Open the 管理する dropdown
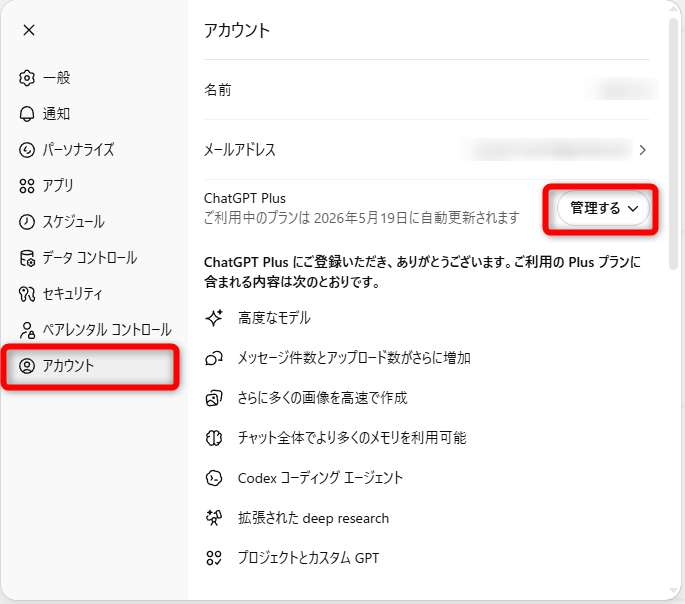The image size is (685, 604). [603, 208]
